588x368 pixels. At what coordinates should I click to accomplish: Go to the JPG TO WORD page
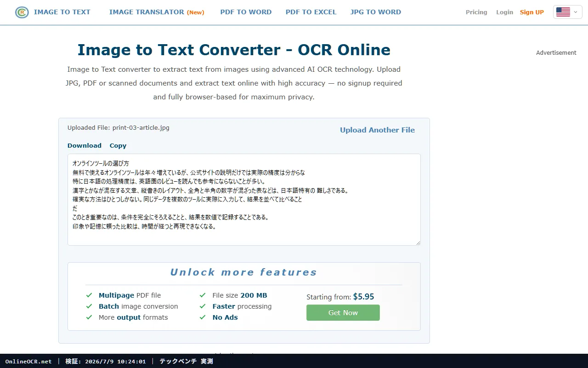click(375, 12)
